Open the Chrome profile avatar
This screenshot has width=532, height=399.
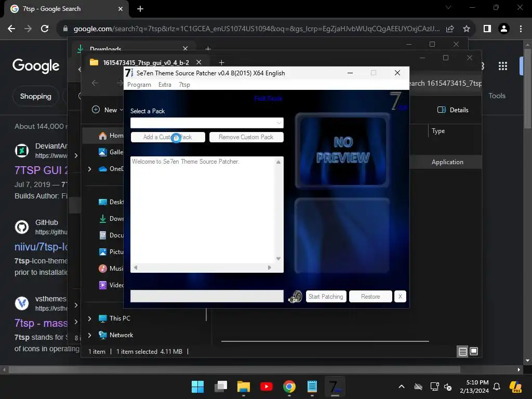[504, 29]
